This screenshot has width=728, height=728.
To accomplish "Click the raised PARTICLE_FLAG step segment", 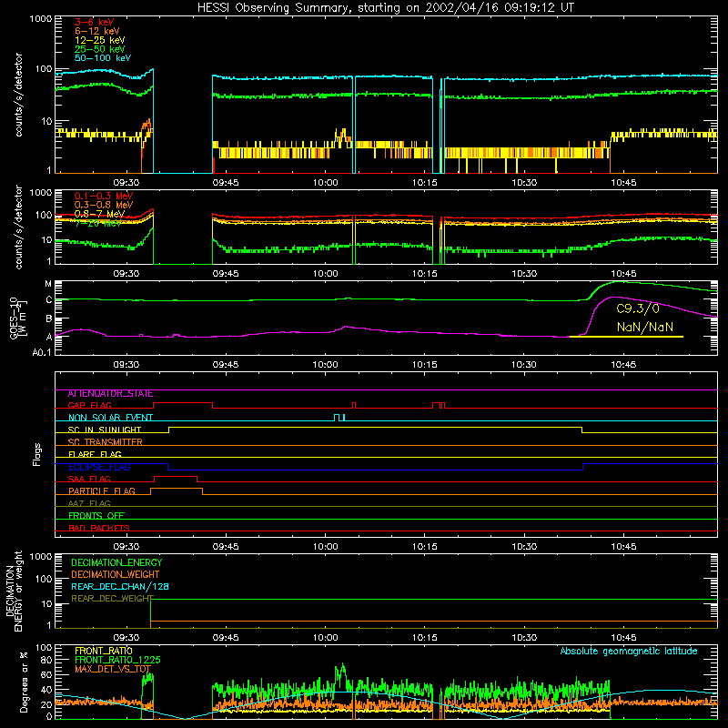I will point(177,489).
